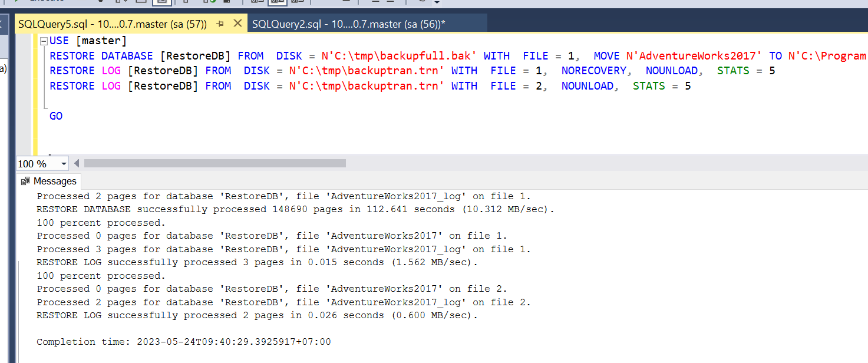Click the NORECOVERY keyword
Viewport: 868px width, 363px height.
(x=595, y=71)
